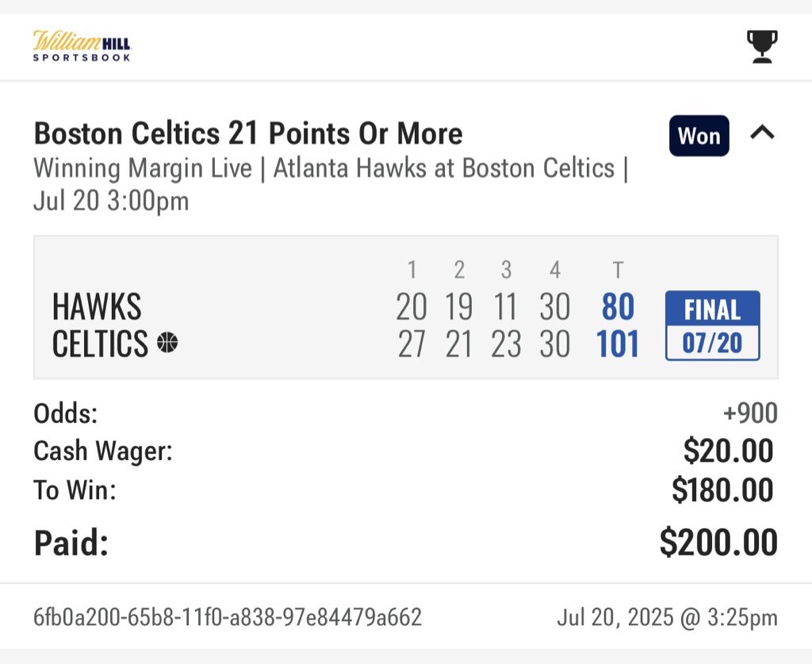
Task: Click the Hawks total score 80
Action: click(618, 307)
